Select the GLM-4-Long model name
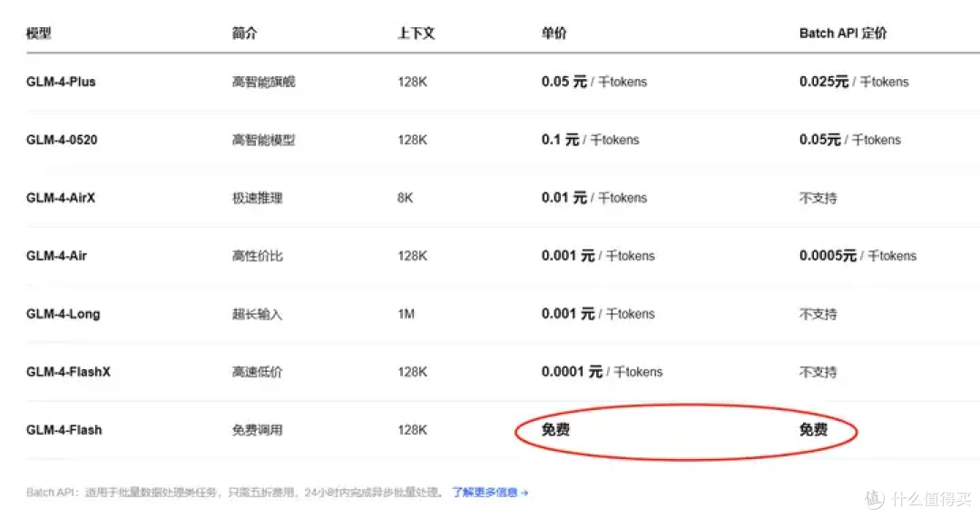 (64, 314)
